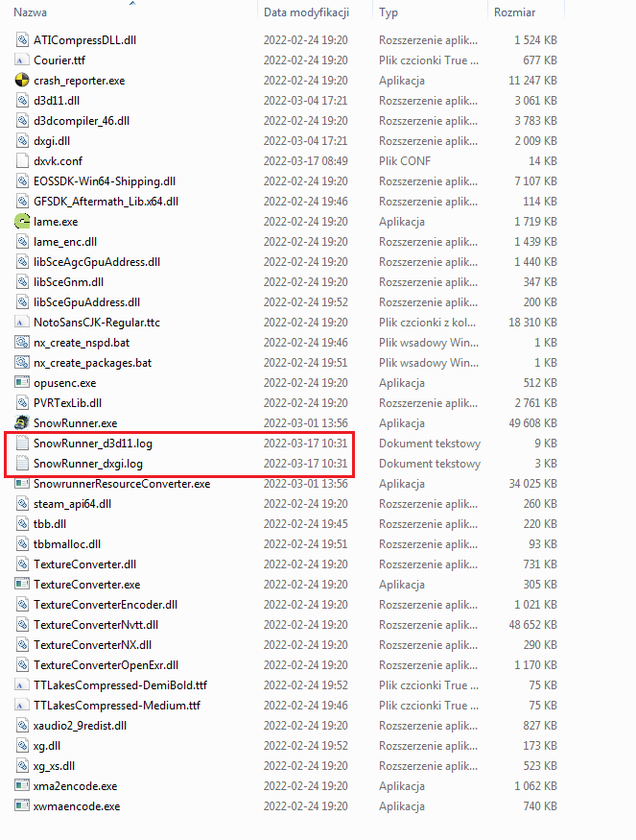
Task: Click the 2022-03-04 17:21 date of d3d11.dll
Action: 306,100
